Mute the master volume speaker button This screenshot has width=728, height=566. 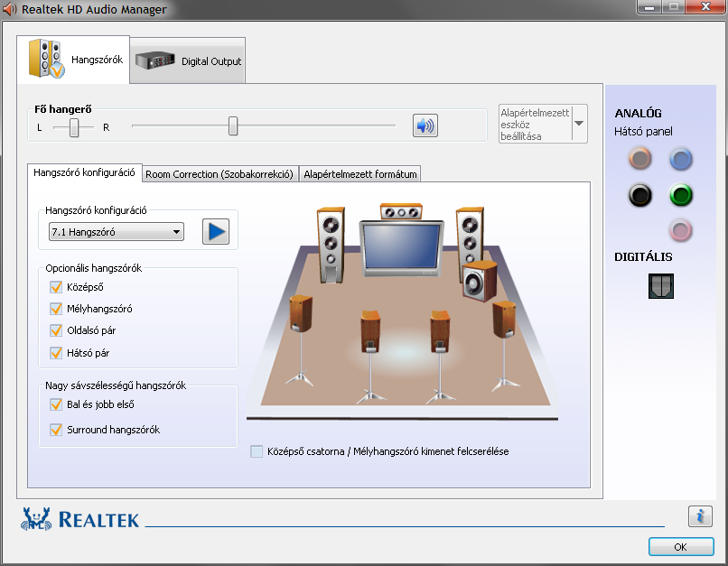coord(425,125)
